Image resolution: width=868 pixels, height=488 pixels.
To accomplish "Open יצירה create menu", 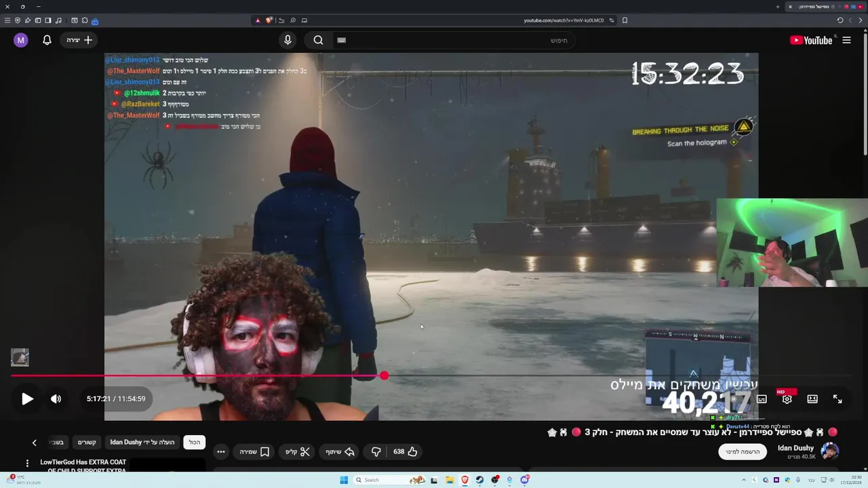I will pos(79,40).
